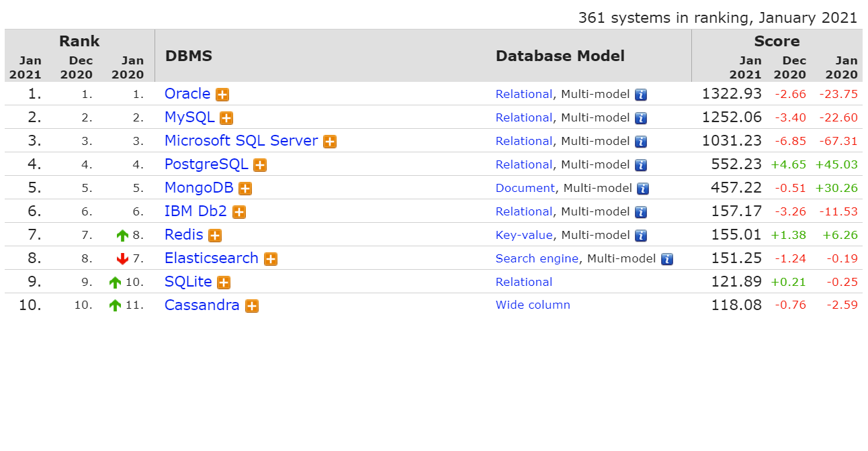Click the plus icon next to Redis
Viewport: 868px width, 451px height.
click(x=215, y=236)
